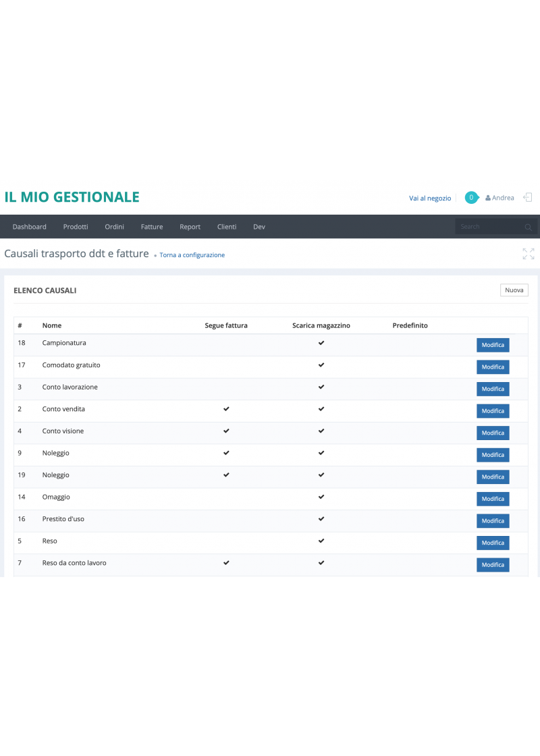Edit the Omaggio causale
The image size is (540, 756).
pos(493,499)
